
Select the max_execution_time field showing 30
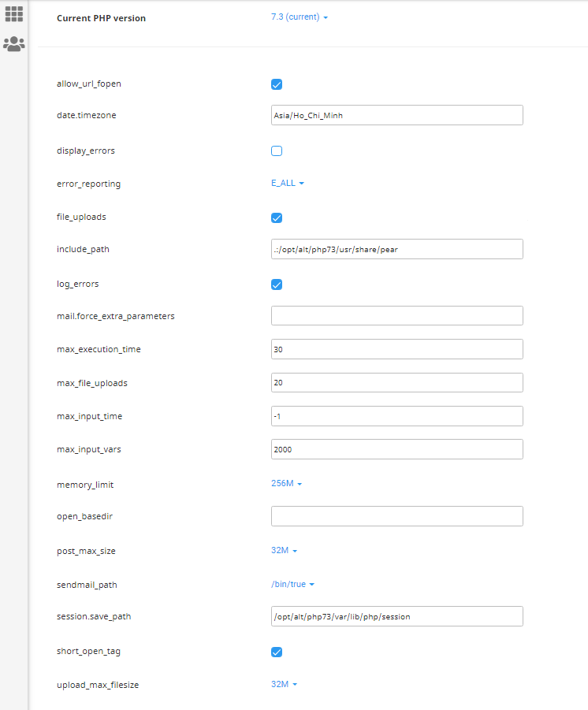pos(396,349)
